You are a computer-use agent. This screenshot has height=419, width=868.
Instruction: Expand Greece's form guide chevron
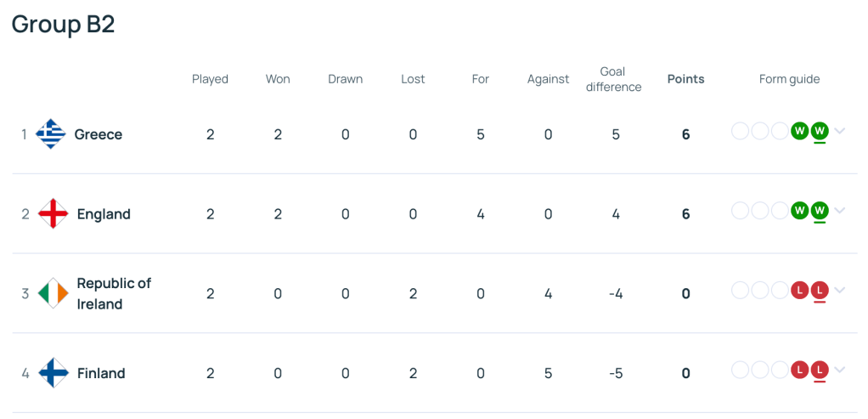(840, 131)
